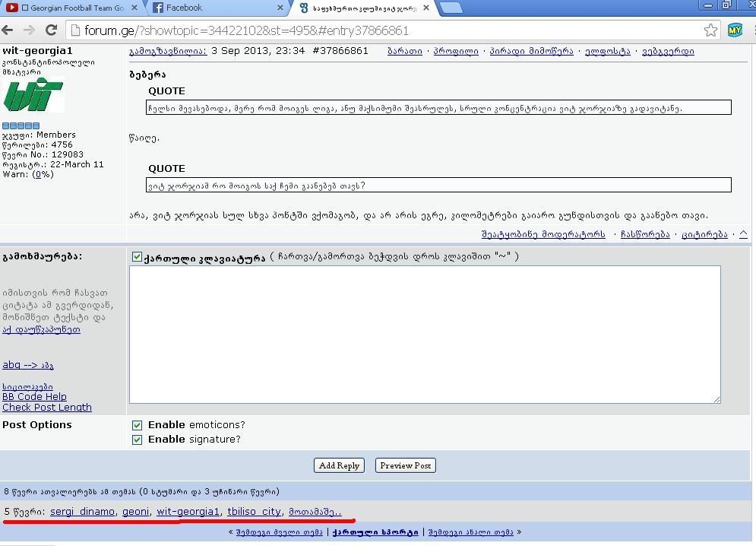Open the bold center link in bottom navigation
The height and width of the screenshot is (546, 756).
375,532
